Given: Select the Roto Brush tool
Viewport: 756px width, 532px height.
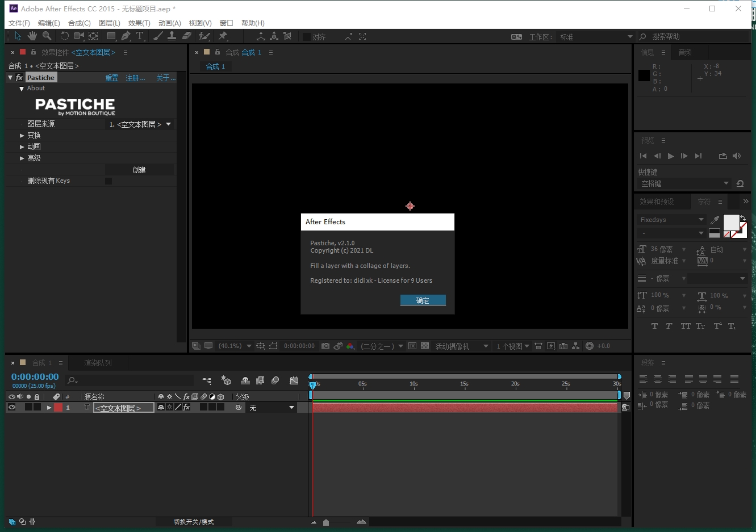Looking at the screenshot, I should point(204,36).
